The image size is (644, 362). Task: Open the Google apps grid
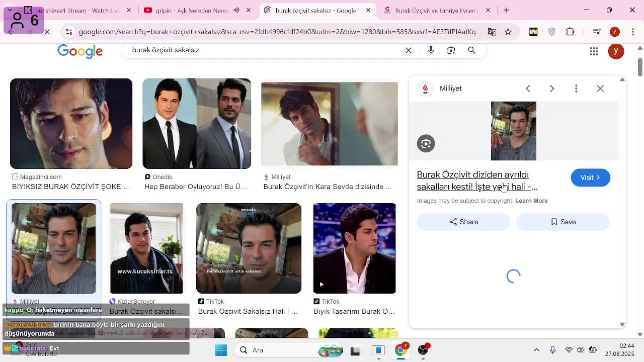(x=594, y=51)
